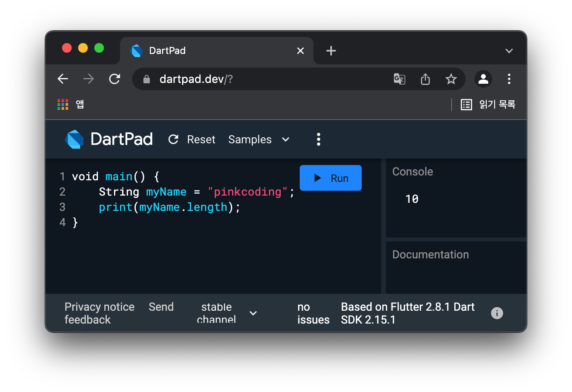The image size is (572, 392).
Task: Click line number 4 in the gutter
Action: tap(62, 223)
